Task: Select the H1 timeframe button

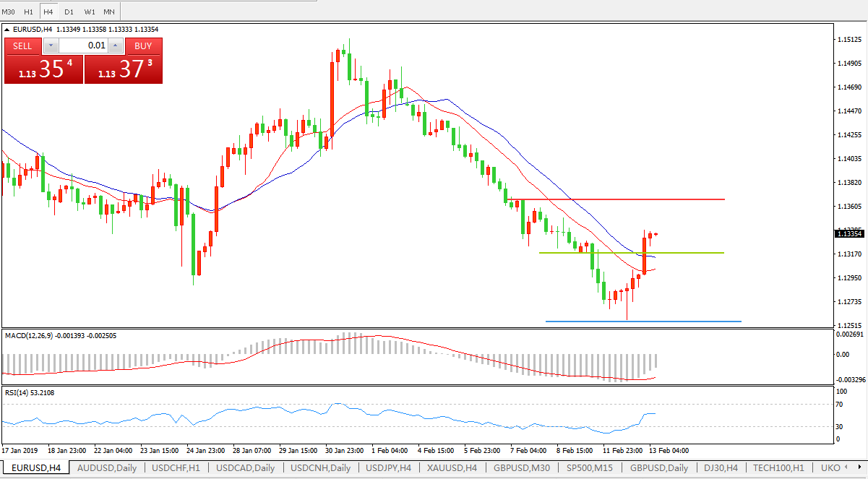Action: pos(28,12)
